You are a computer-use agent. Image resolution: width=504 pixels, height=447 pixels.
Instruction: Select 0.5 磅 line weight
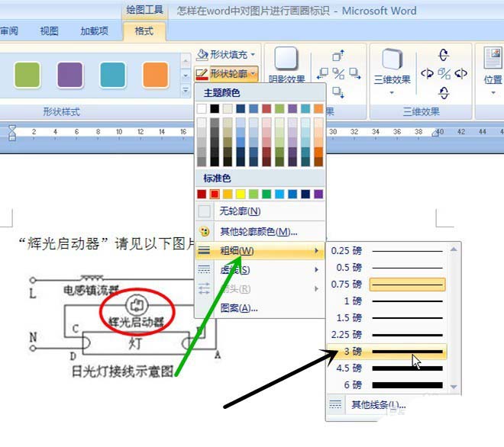387,268
